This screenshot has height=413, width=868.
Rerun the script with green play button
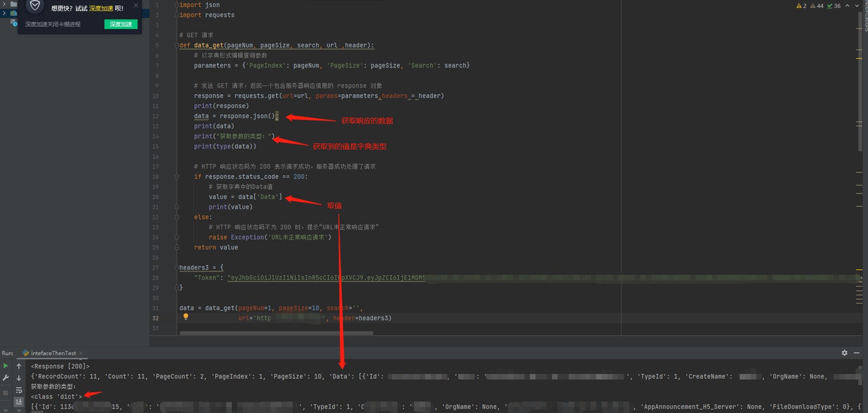click(6, 366)
